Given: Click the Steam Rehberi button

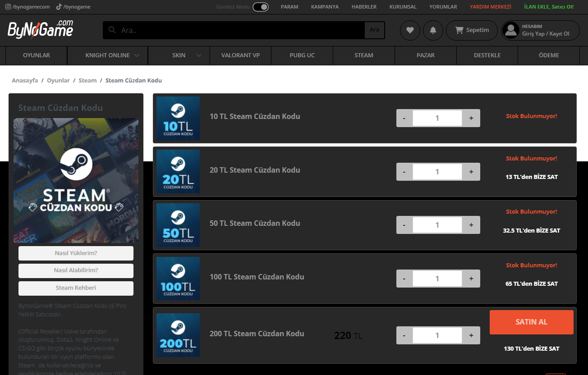Looking at the screenshot, I should (x=76, y=288).
